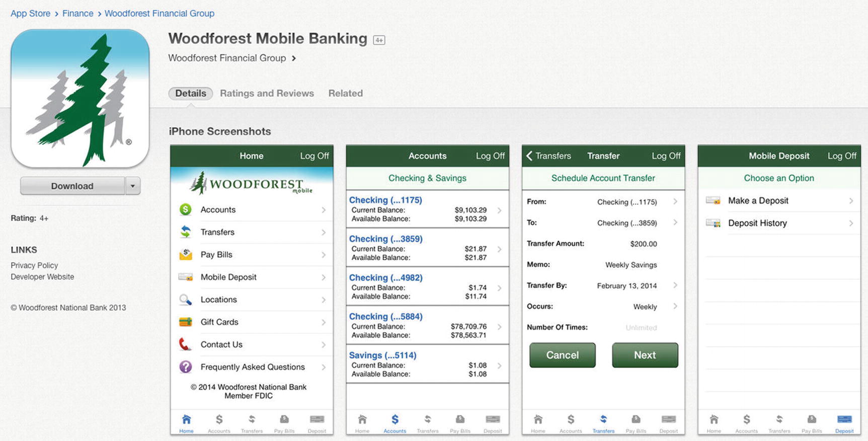
Task: Select the Checking (...5884) account row
Action: 427,325
